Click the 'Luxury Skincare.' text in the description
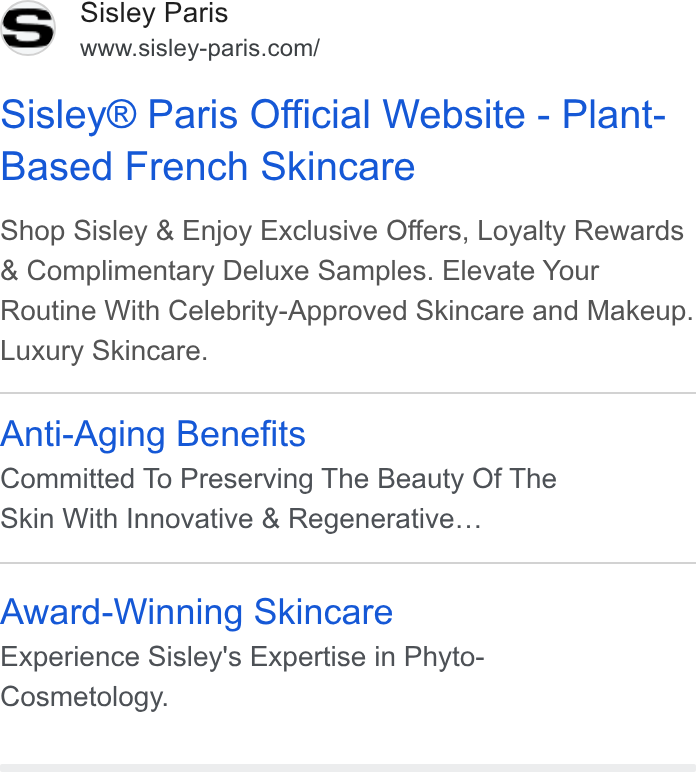The width and height of the screenshot is (696, 772). tap(104, 351)
